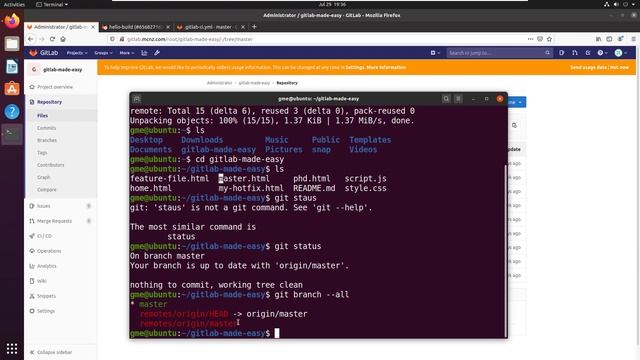This screenshot has height=360, width=640.
Task: Open Files manager in the dock
Action: pyautogui.click(x=12, y=43)
